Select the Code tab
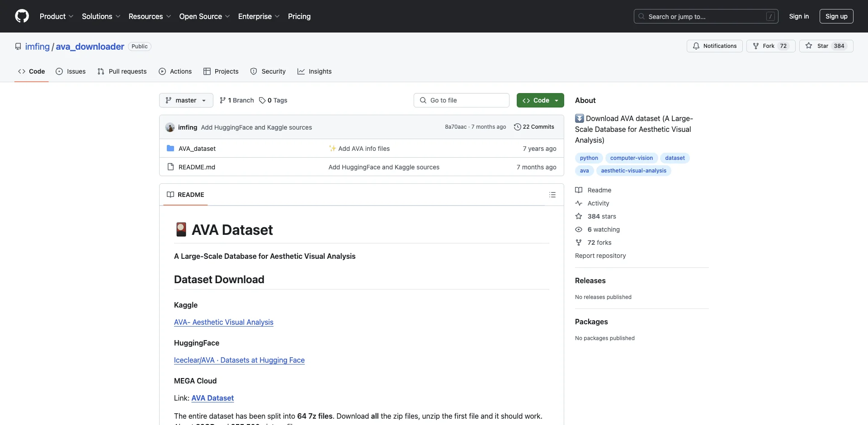 point(32,71)
